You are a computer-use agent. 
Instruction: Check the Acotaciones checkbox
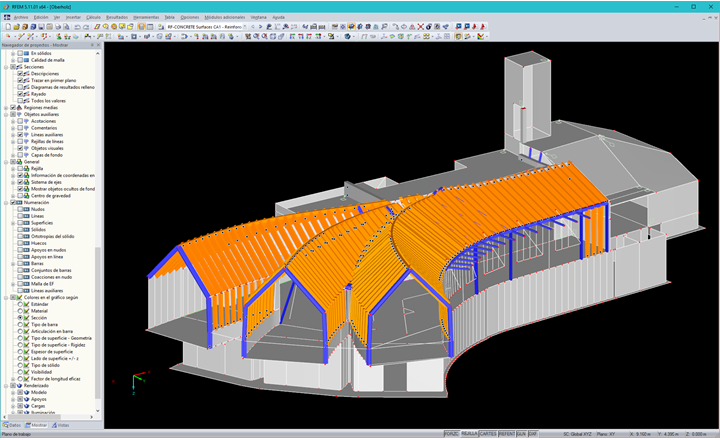tap(20, 121)
